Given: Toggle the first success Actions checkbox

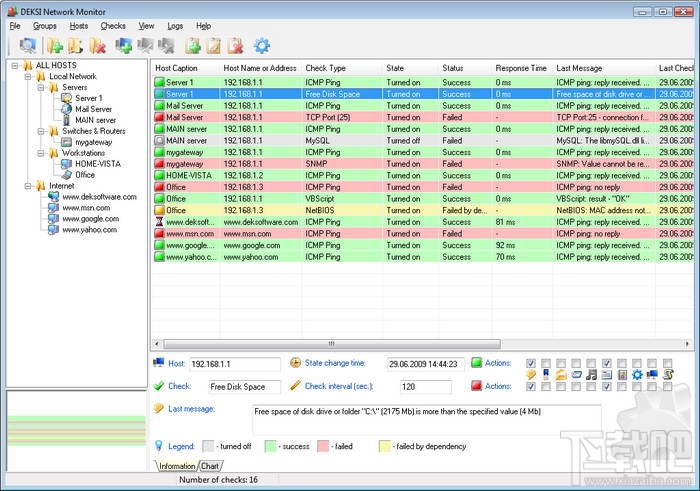Looking at the screenshot, I should (532, 363).
